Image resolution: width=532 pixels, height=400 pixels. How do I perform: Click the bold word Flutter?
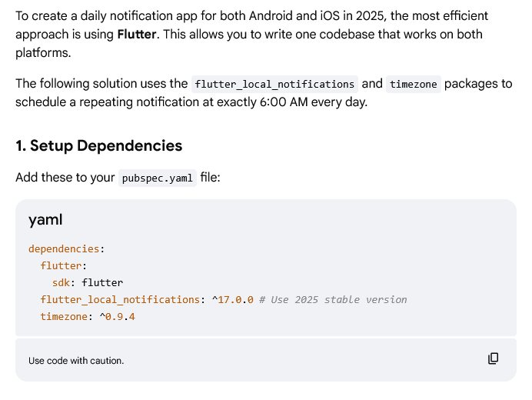click(137, 35)
